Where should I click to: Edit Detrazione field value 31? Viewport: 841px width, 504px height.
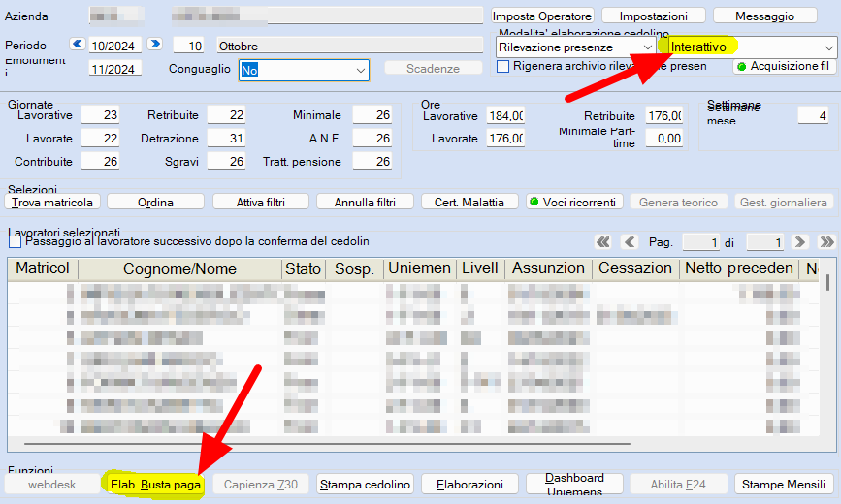[226, 138]
